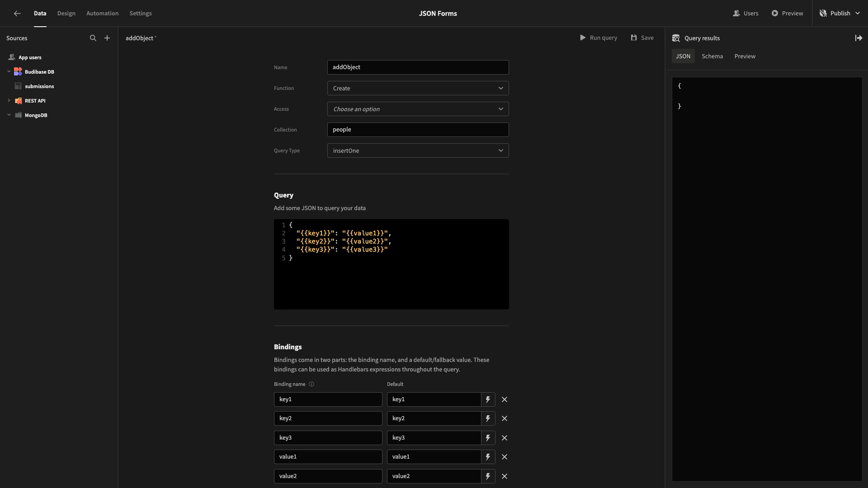Add a new source with plus icon
Viewport: 868px width, 488px height.
click(107, 38)
